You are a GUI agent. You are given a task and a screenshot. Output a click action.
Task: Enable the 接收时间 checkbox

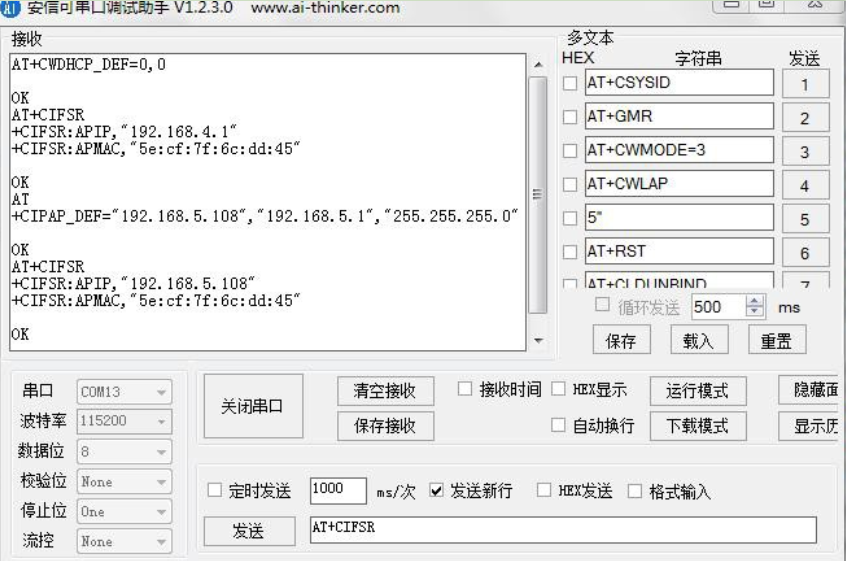[x=465, y=389]
